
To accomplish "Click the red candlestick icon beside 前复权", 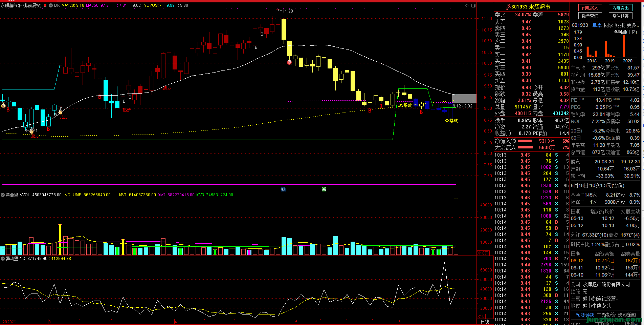I will pyautogui.click(x=45, y=5).
